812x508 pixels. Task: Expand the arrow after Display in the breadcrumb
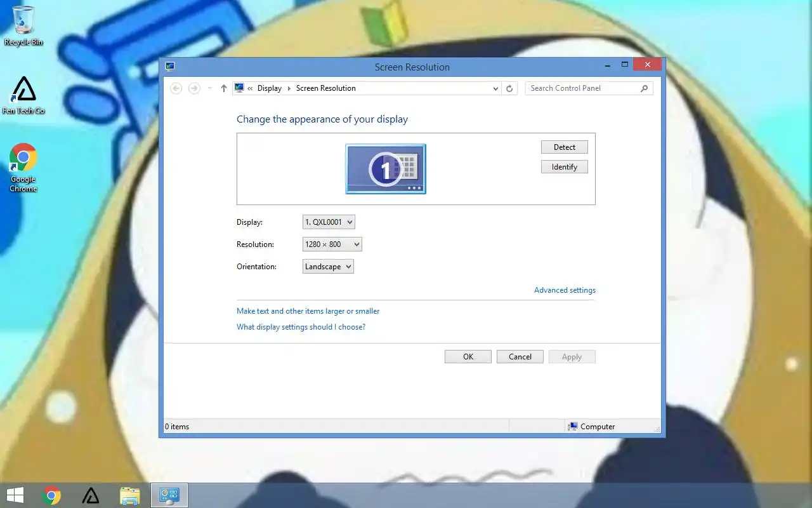coord(289,88)
